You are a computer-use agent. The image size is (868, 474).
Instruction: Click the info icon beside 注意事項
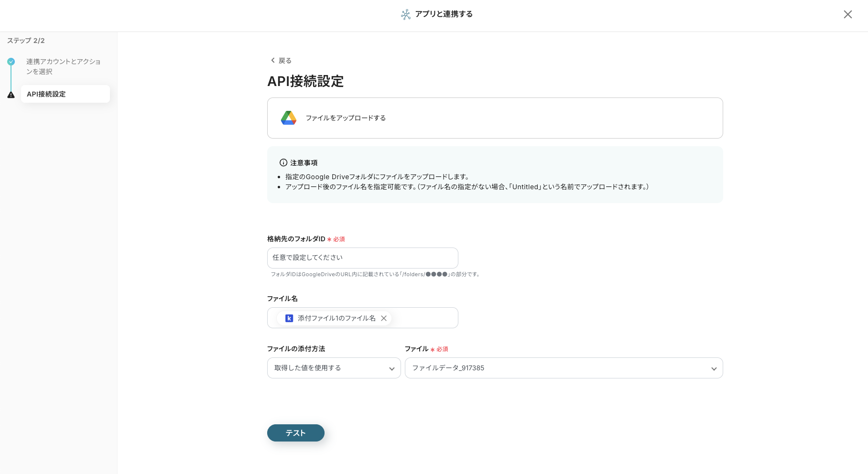283,162
